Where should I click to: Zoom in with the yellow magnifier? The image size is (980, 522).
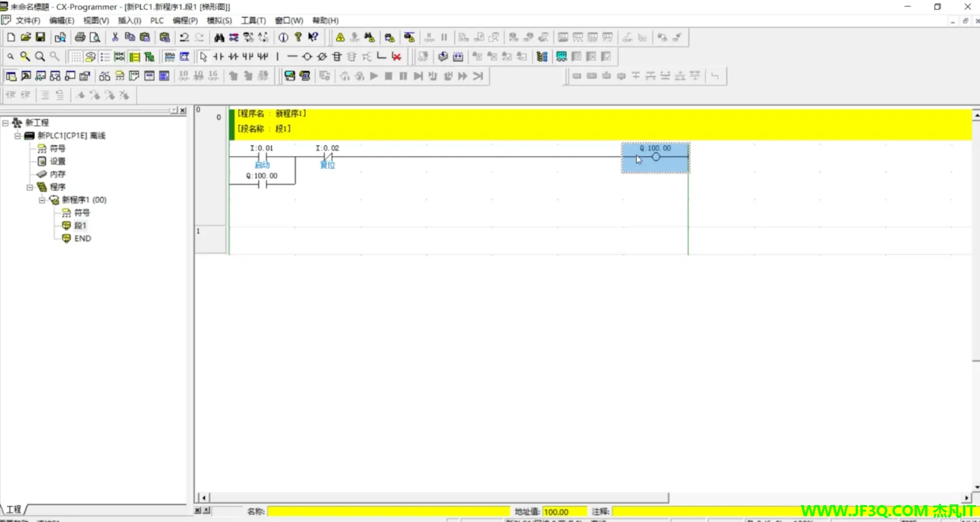[25, 57]
